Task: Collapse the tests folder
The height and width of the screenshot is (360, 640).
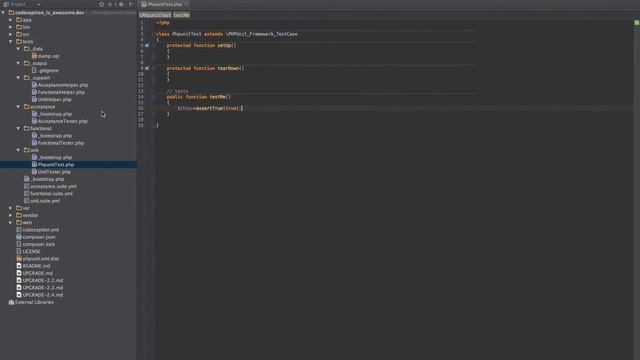Action: tap(11, 41)
